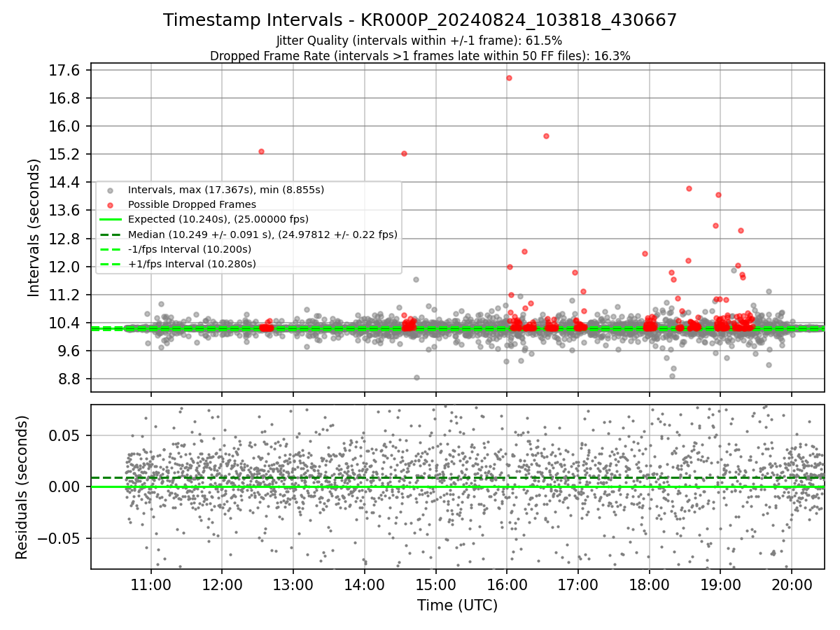Click the "Jitter Quality ... 61.5%" subtitle line
The width and height of the screenshot is (840, 630).
click(x=420, y=41)
